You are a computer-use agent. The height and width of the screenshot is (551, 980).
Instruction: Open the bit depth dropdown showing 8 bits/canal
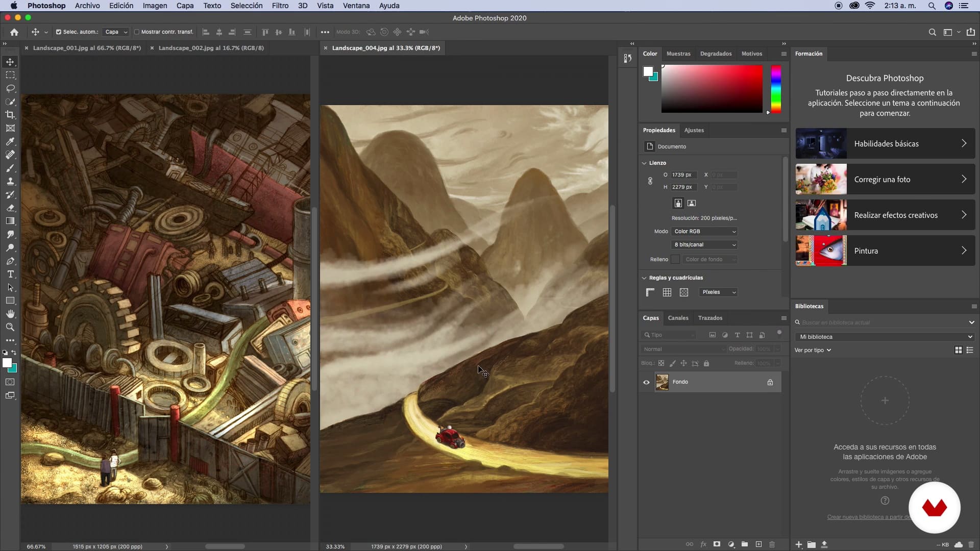(704, 244)
